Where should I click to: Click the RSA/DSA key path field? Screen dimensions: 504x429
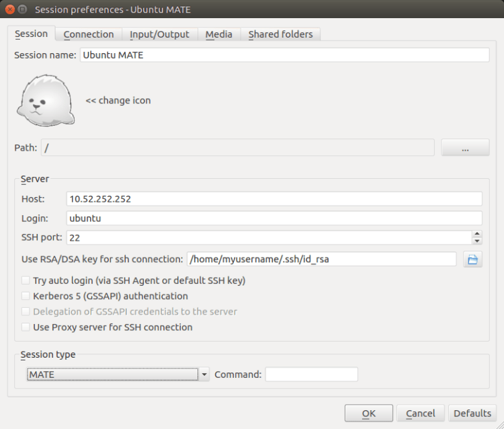tap(321, 259)
